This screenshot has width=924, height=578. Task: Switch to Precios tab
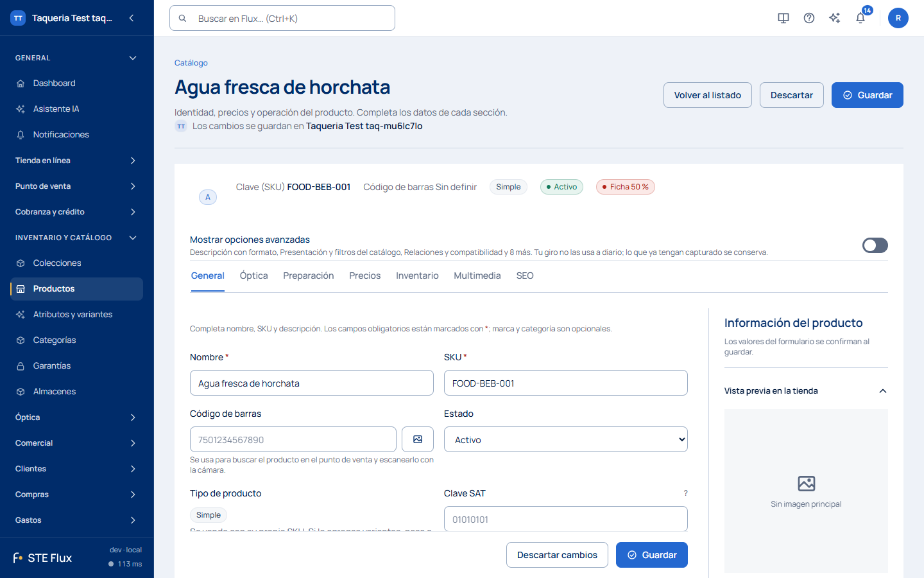pos(365,276)
